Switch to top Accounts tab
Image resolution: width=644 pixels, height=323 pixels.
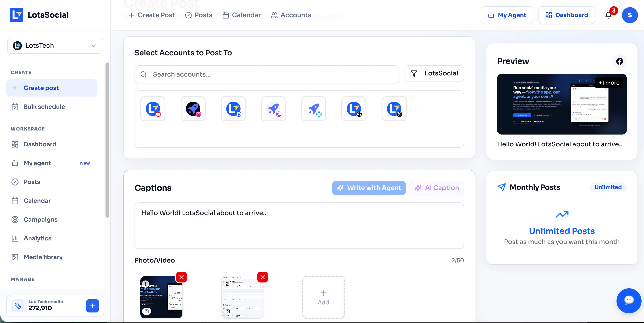[x=291, y=15]
